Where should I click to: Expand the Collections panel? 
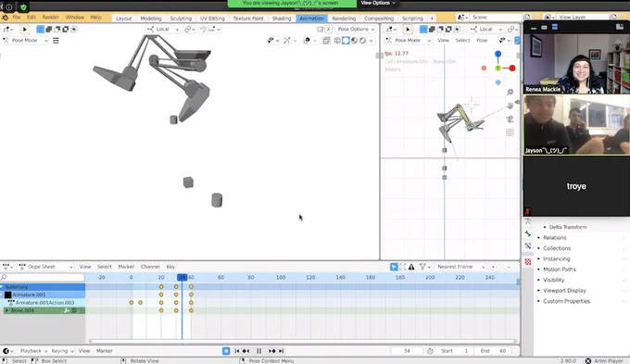(x=557, y=248)
